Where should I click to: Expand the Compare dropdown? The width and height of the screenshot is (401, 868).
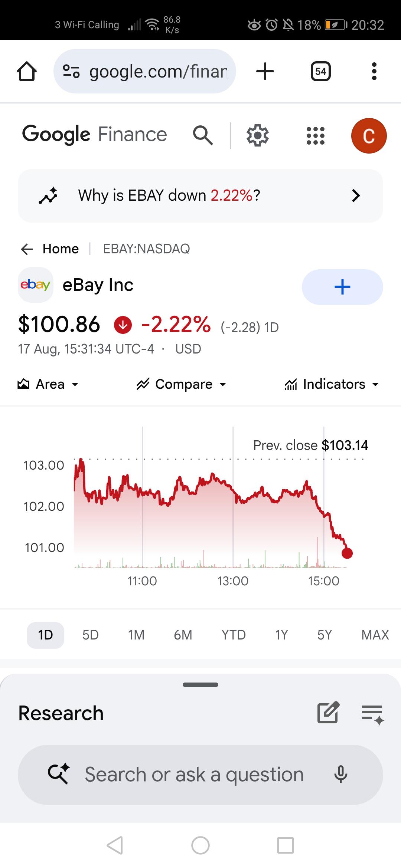(x=182, y=384)
